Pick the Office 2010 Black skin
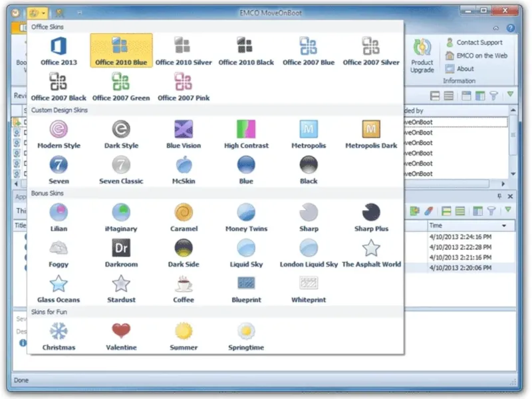The width and height of the screenshot is (532, 399). pyautogui.click(x=246, y=51)
